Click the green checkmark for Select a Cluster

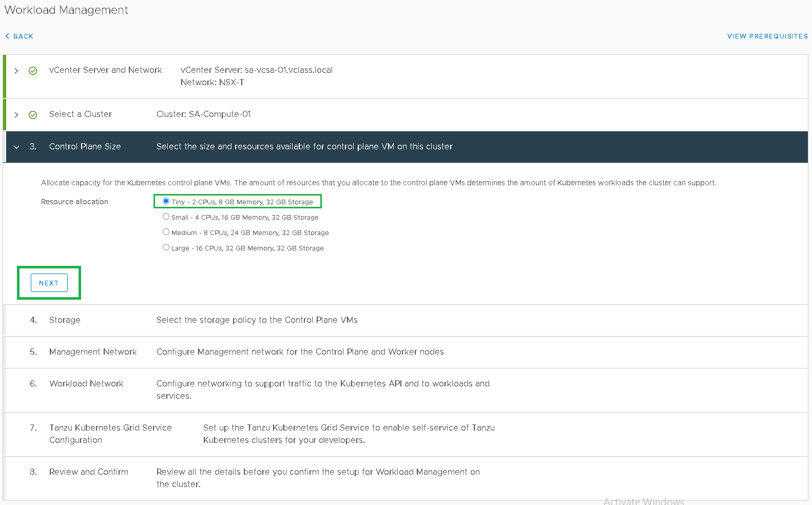(33, 115)
